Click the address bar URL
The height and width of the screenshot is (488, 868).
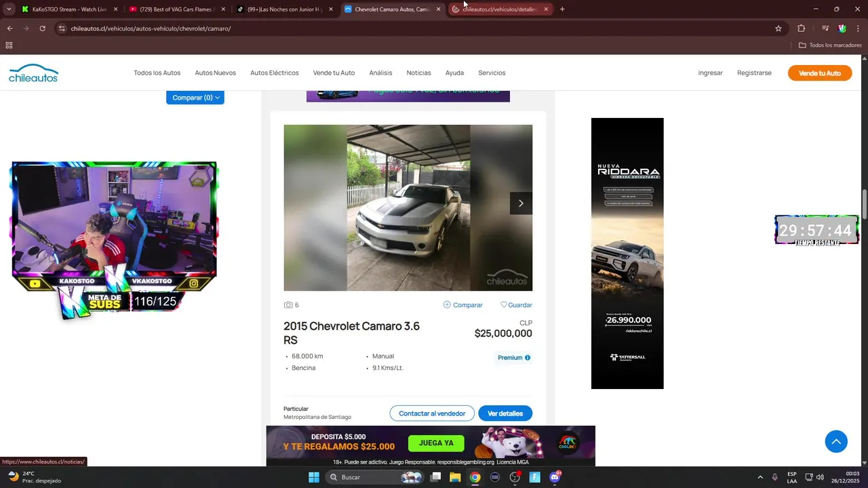(151, 28)
